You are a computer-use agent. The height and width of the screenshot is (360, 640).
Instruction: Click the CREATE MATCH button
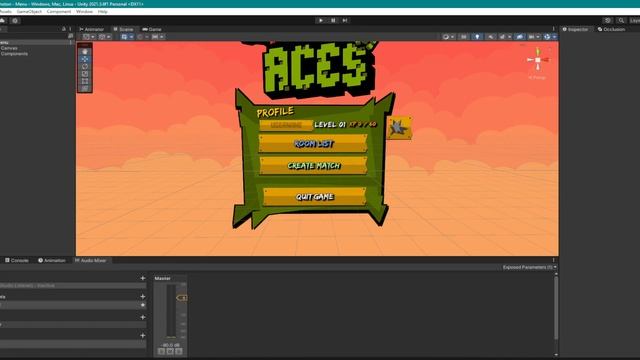(313, 166)
